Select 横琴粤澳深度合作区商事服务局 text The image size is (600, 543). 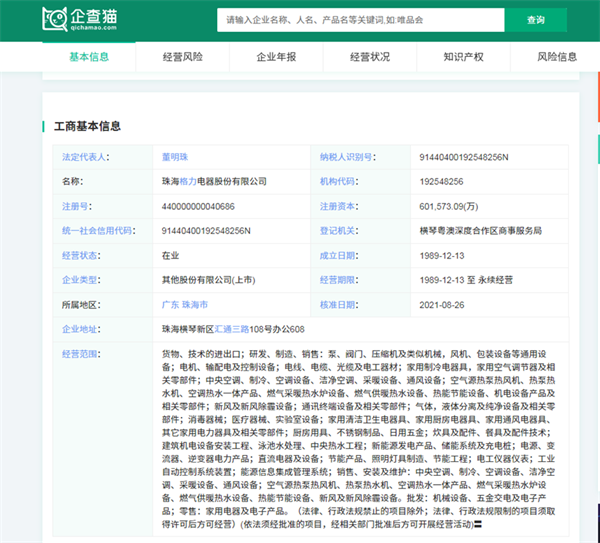pos(481,231)
